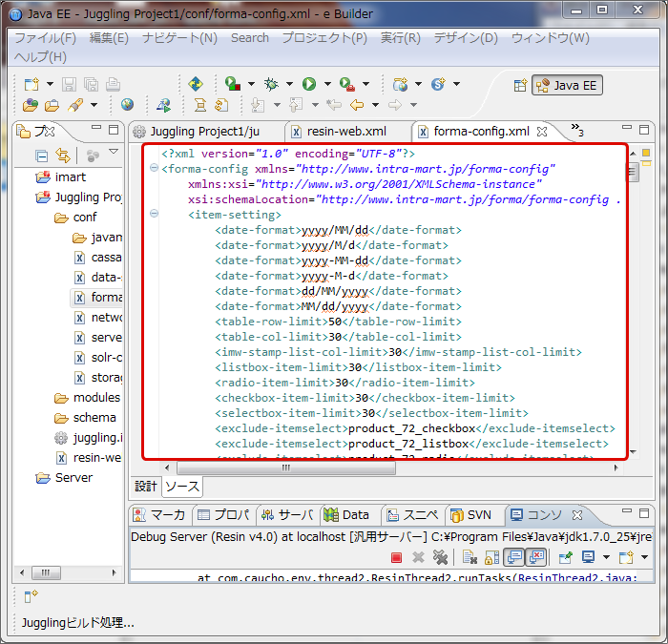The width and height of the screenshot is (668, 644).
Task: Switch to the サーバ view tab
Action: coord(287,515)
